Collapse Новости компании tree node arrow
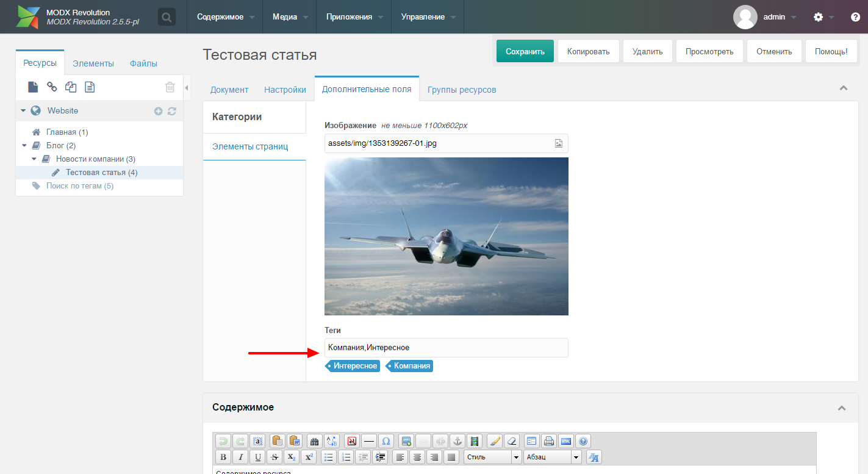This screenshot has height=474, width=868. [34, 159]
